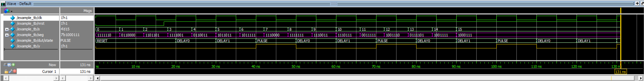Click the zoom plus button in title bar

click(637, 4)
